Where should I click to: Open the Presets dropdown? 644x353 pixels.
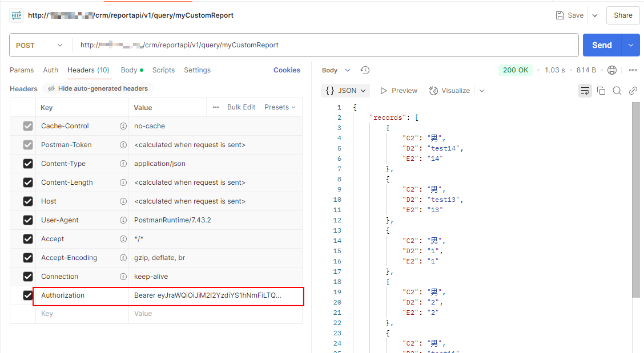(x=280, y=107)
